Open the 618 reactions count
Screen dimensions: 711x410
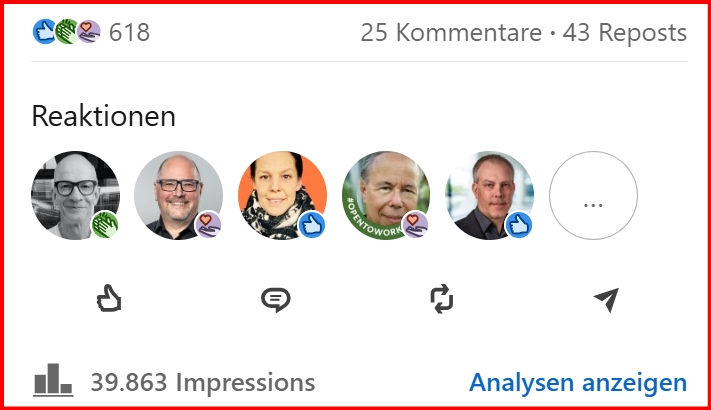click(129, 33)
